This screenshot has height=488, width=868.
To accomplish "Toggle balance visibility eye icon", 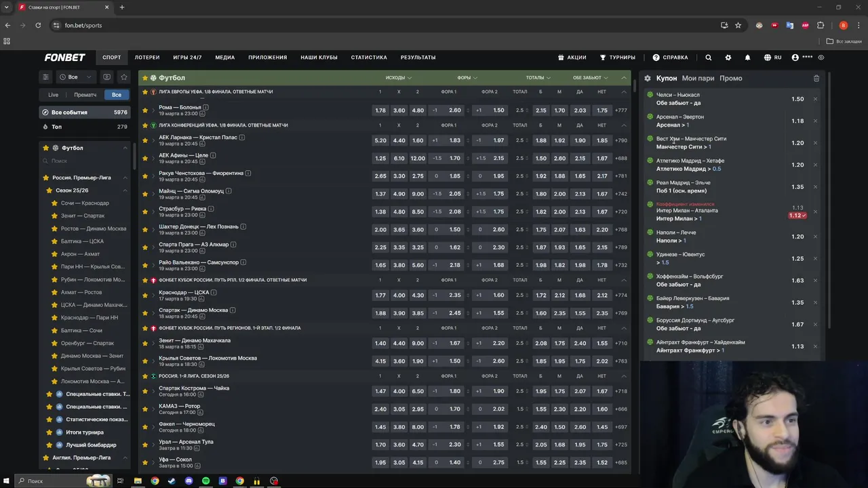I will pos(821,58).
